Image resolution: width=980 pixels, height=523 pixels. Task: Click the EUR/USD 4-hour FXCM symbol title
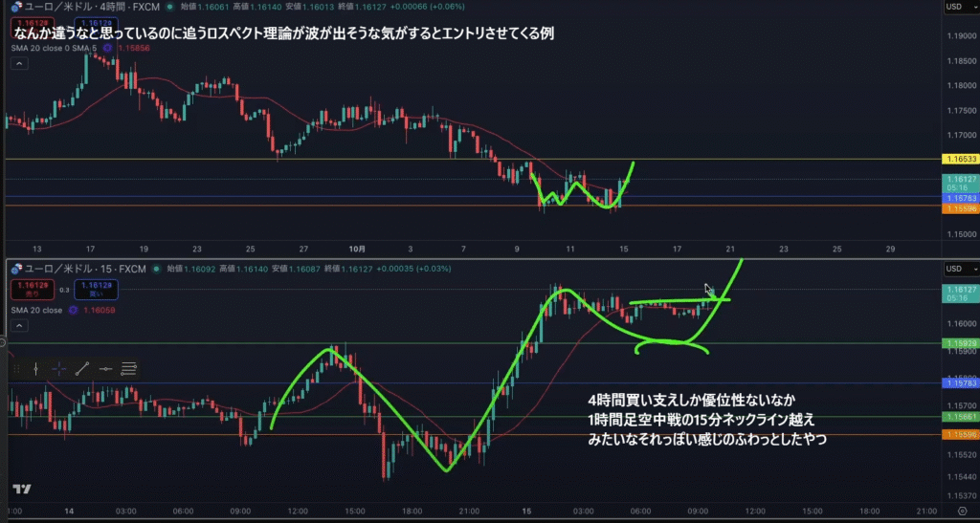82,7
